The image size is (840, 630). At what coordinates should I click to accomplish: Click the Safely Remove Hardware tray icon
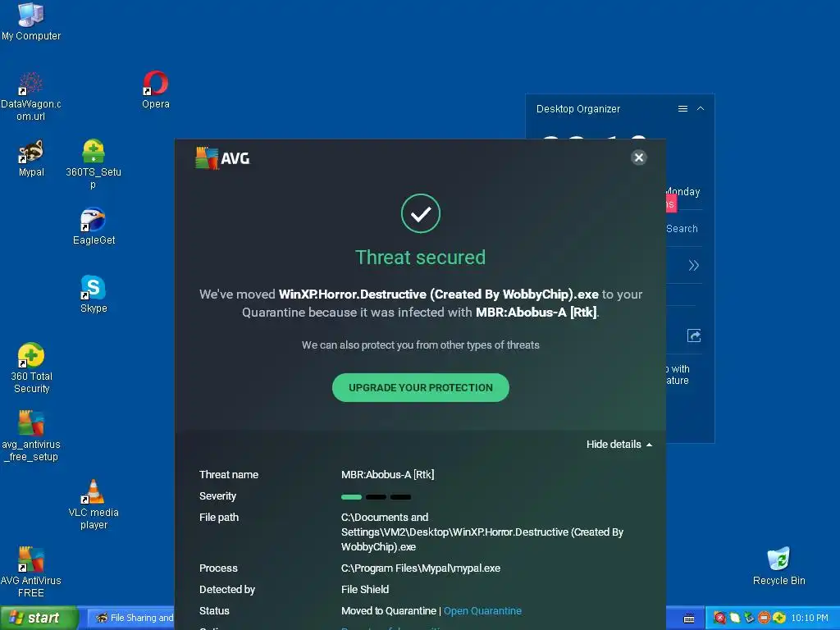(749, 618)
